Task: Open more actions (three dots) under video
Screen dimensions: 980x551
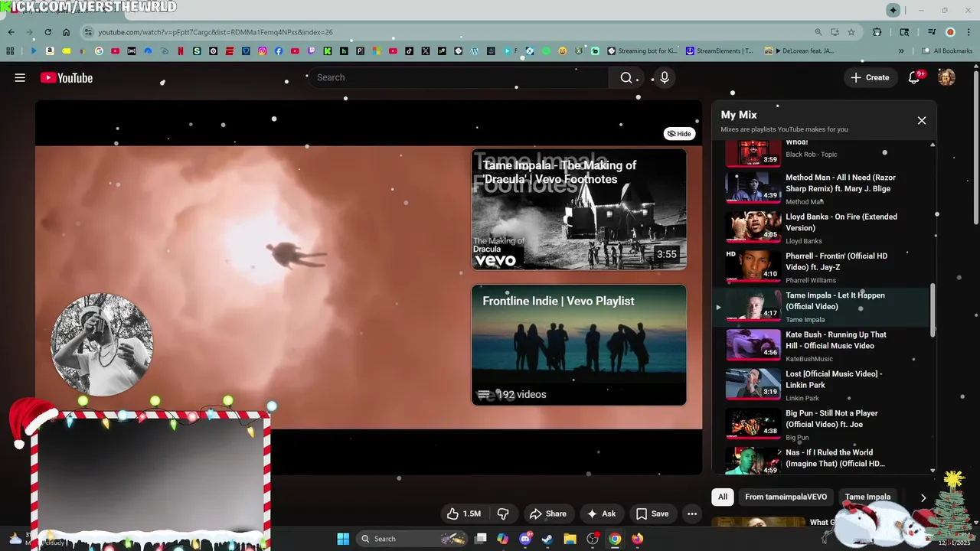Action: coord(692,514)
